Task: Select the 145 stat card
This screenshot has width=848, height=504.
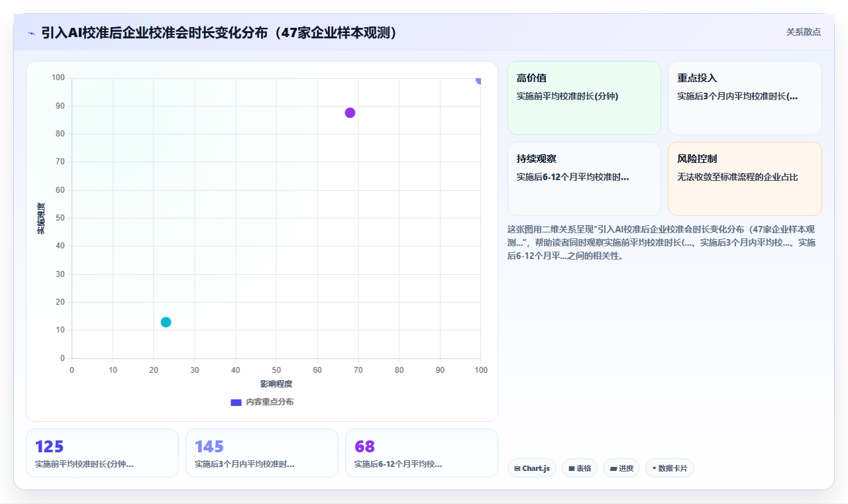Action: [x=262, y=453]
